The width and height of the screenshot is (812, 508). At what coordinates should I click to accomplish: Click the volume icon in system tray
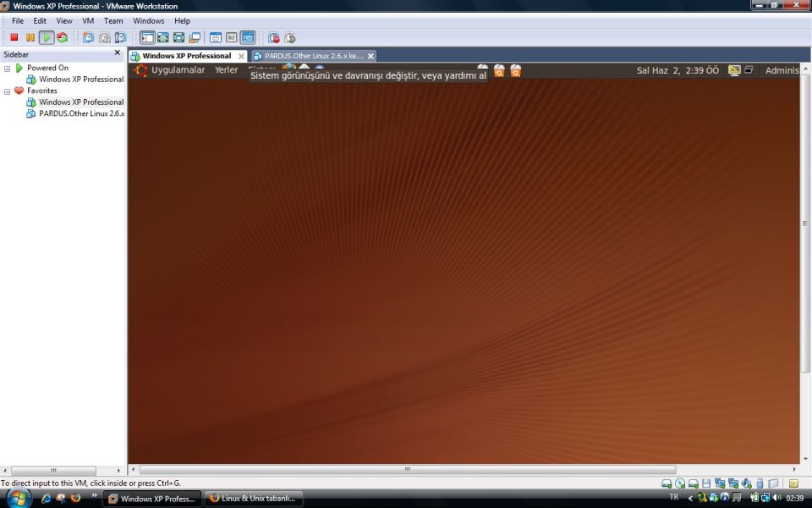point(776,498)
